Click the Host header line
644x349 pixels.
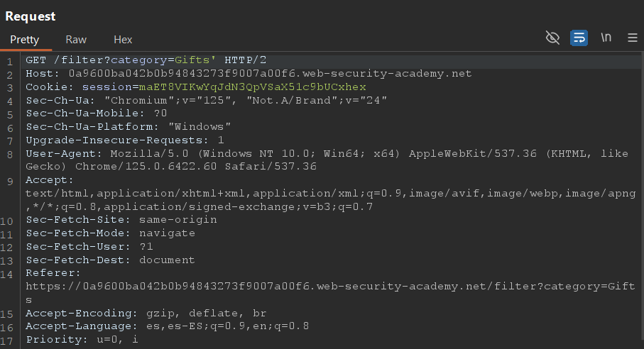pyautogui.click(x=249, y=73)
